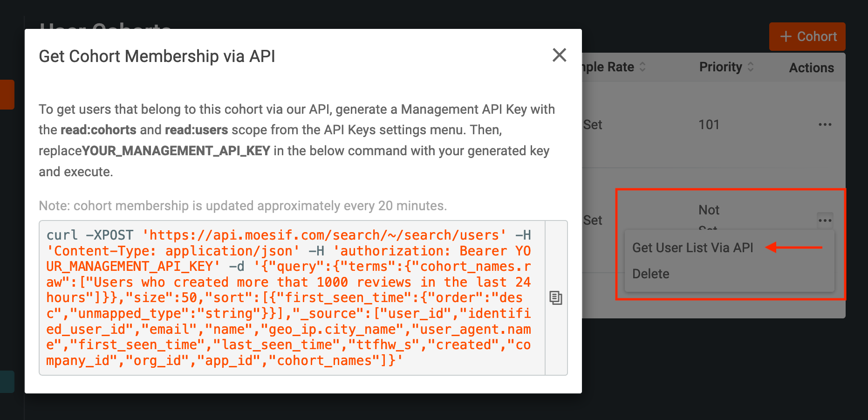868x420 pixels.
Task: Click inside the curl command code block
Action: pos(289,298)
